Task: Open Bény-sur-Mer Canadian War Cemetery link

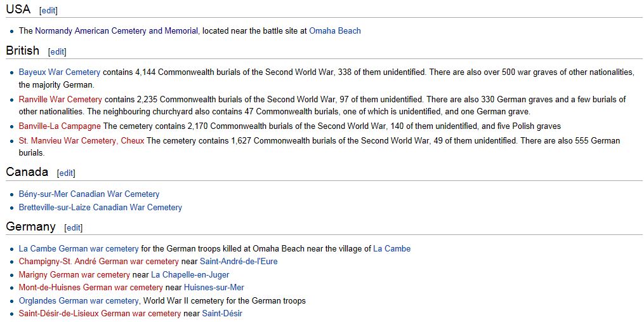Action: pos(89,194)
